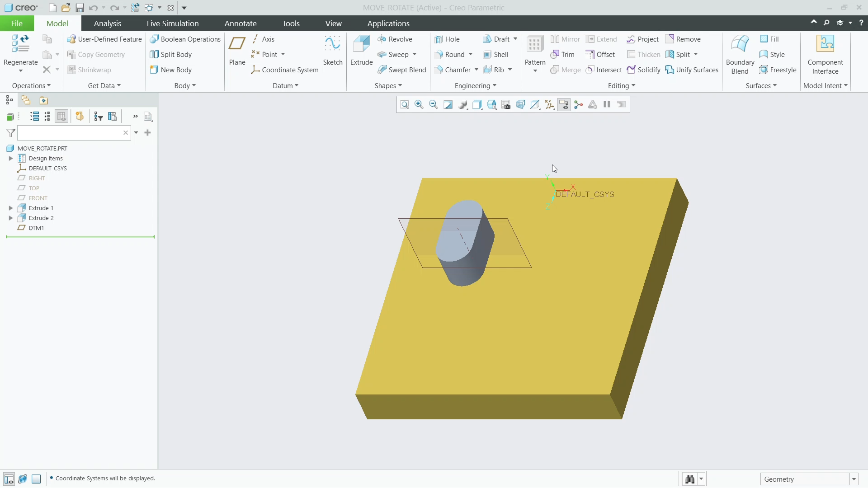Open the Saved Orientations icon

click(491, 105)
